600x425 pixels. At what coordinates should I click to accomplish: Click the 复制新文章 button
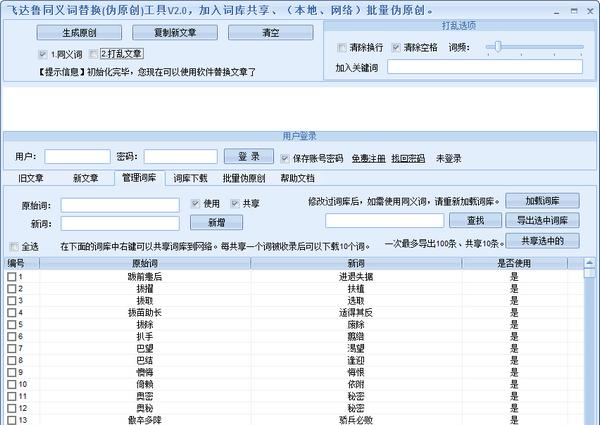(x=175, y=33)
